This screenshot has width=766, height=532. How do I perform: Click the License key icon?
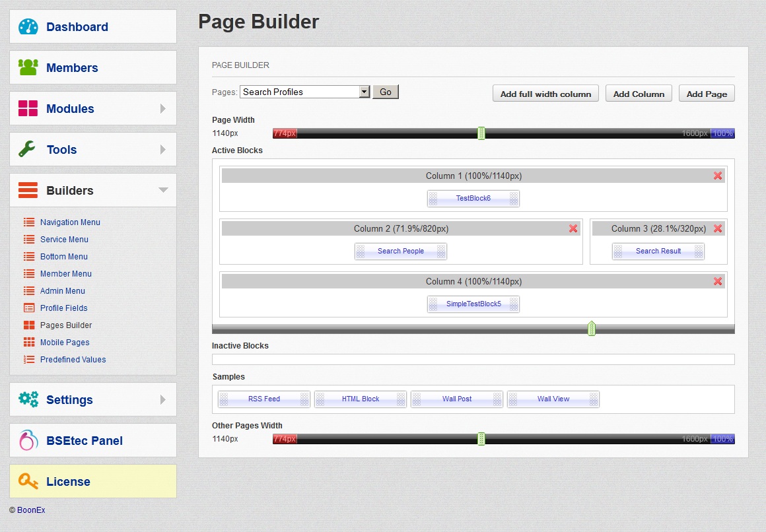tap(27, 481)
